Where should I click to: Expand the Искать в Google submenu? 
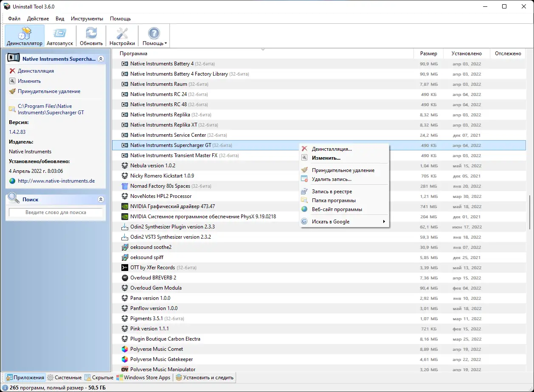[x=383, y=221]
